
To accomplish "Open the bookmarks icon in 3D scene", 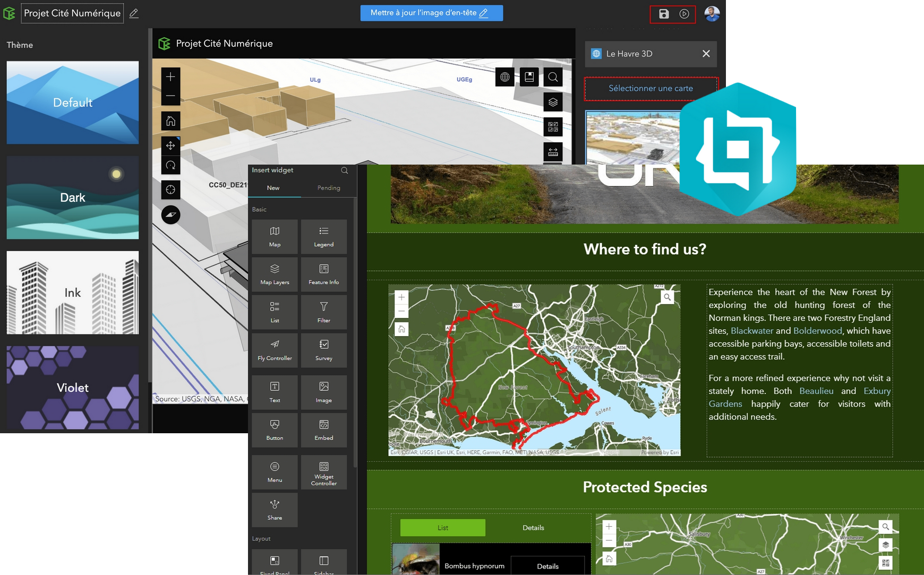I will coord(529,77).
